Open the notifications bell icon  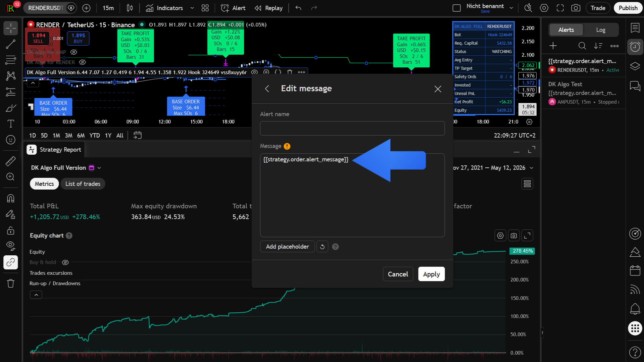[635, 309]
